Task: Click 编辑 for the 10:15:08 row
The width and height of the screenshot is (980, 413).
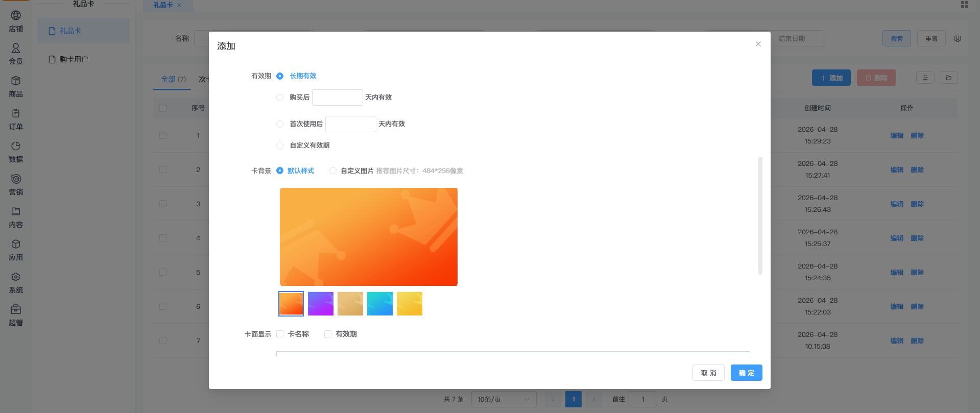Action: tap(897, 341)
